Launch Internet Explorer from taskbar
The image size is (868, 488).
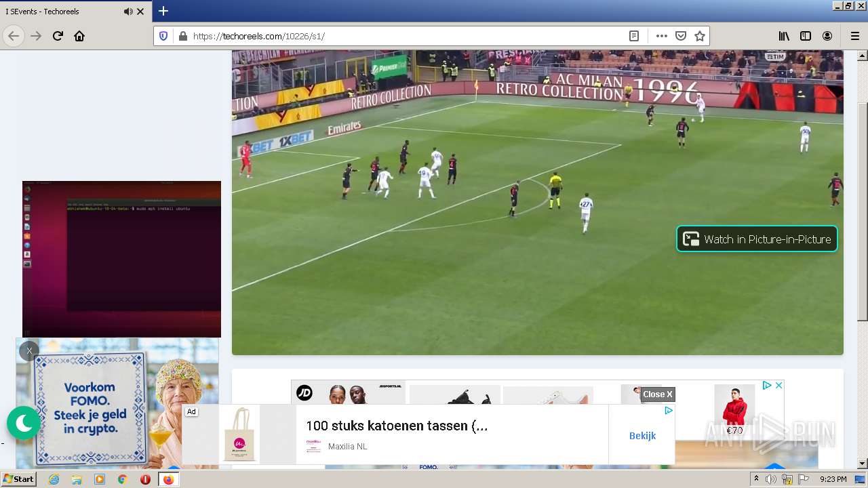(54, 479)
